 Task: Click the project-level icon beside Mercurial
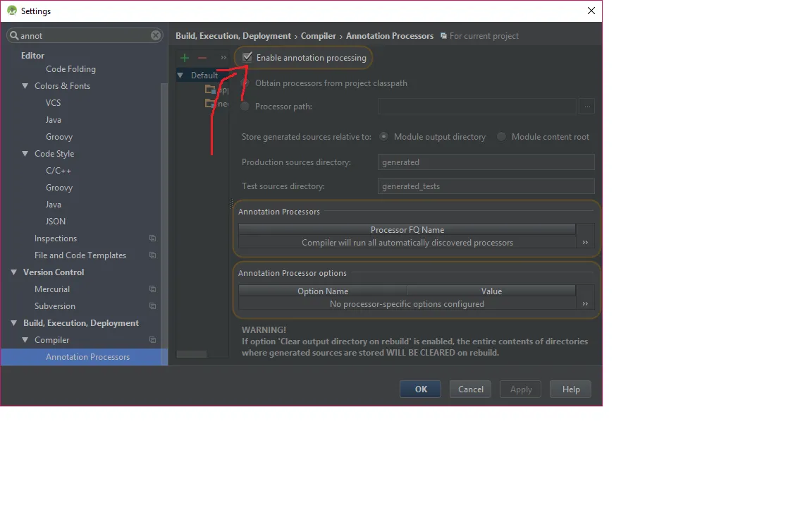click(152, 289)
